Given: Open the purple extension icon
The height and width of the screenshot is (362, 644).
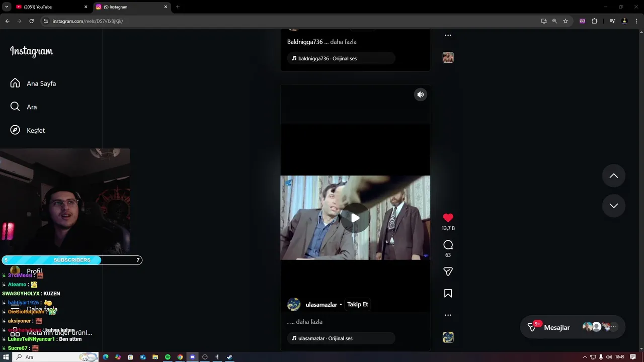Looking at the screenshot, I should [582, 21].
